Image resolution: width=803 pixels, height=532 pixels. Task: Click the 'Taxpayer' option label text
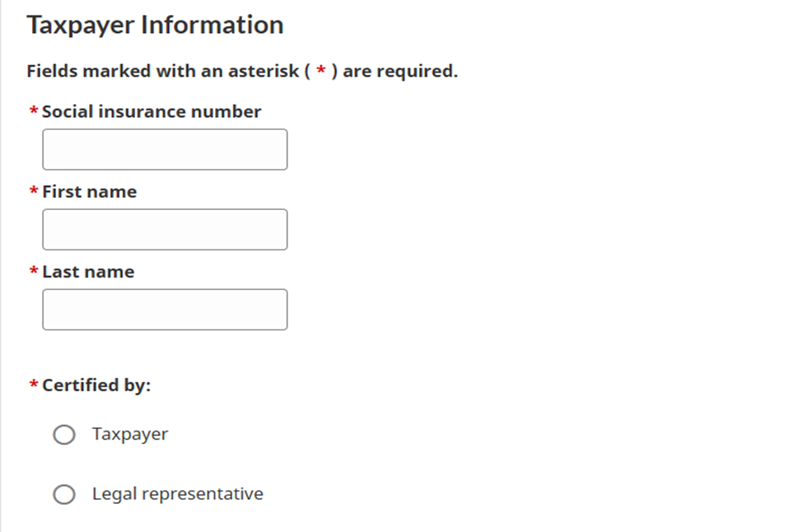130,434
